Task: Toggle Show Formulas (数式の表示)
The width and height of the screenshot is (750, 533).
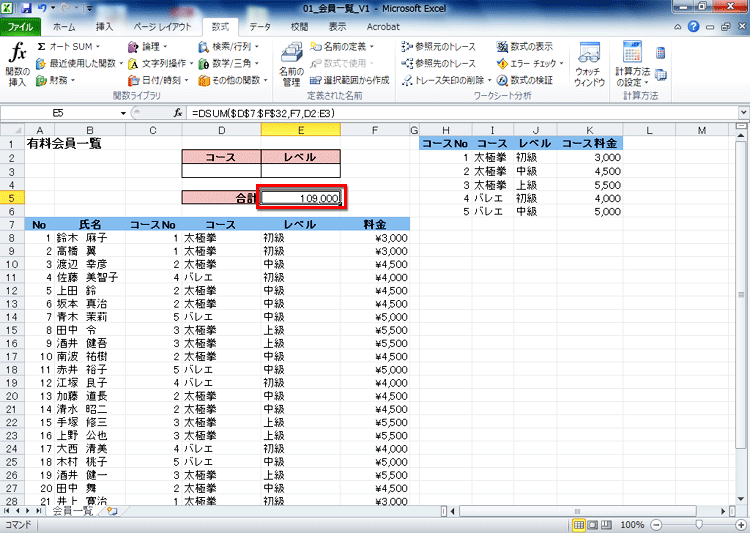Action: coord(525,46)
